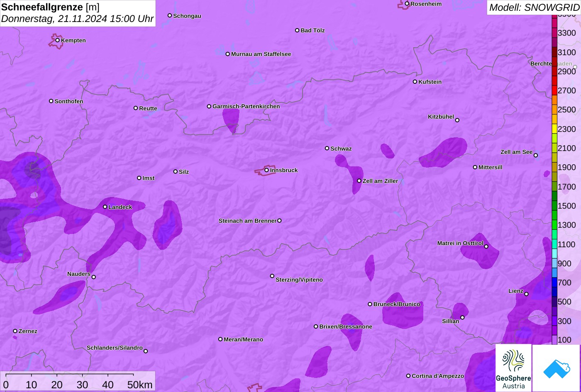Image resolution: width=581 pixels, height=392 pixels.
Task: Click the date Donnerstag, 21.11.2024 15:00 Uhr
Action: (78, 19)
